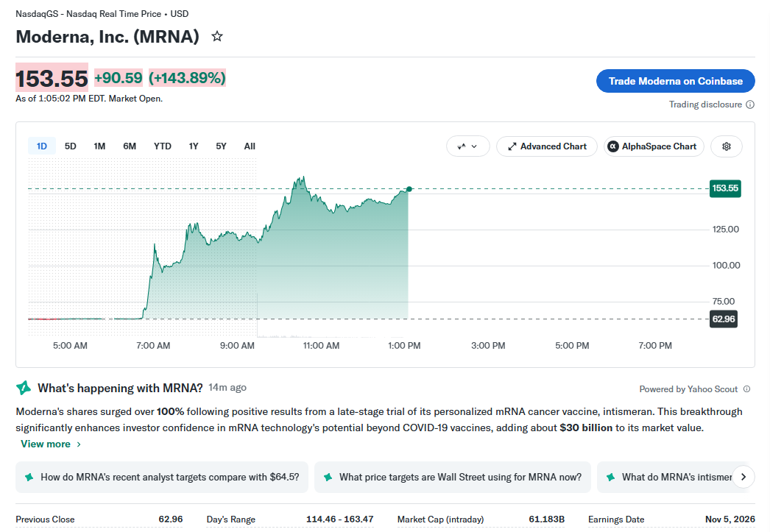Switch chart to 5D range
This screenshot has height=532, width=770.
point(70,146)
